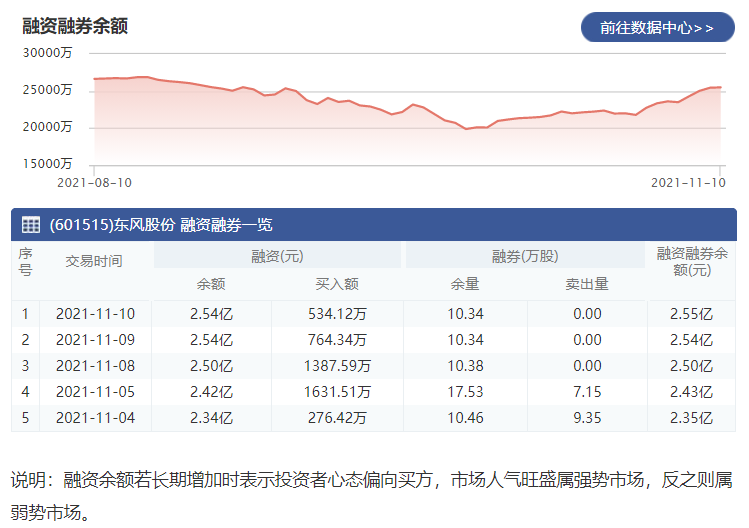Click the 2.55亿 total balance cell
The width and height of the screenshot is (749, 528).
coord(691,314)
